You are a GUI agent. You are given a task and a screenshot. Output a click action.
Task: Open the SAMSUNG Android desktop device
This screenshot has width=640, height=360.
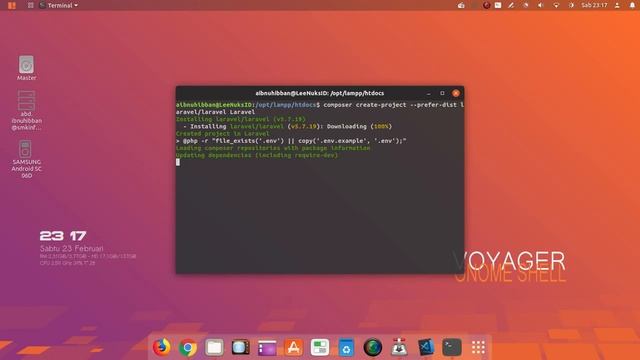[x=27, y=159]
